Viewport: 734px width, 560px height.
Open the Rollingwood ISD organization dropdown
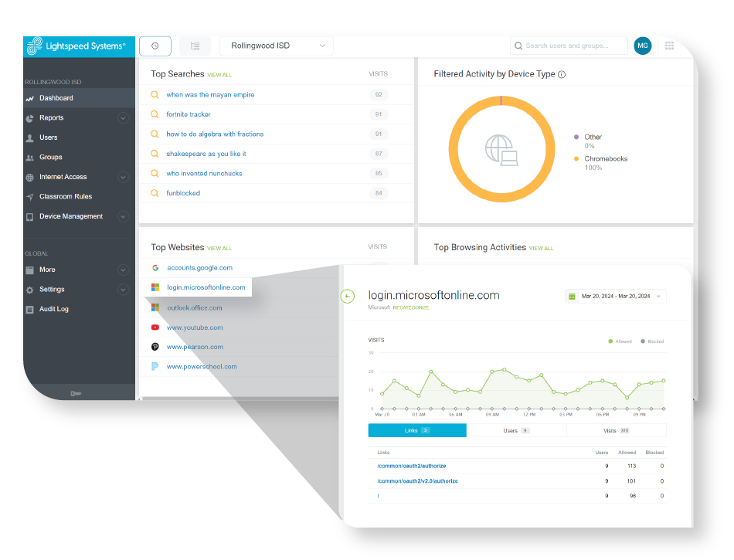coord(276,46)
